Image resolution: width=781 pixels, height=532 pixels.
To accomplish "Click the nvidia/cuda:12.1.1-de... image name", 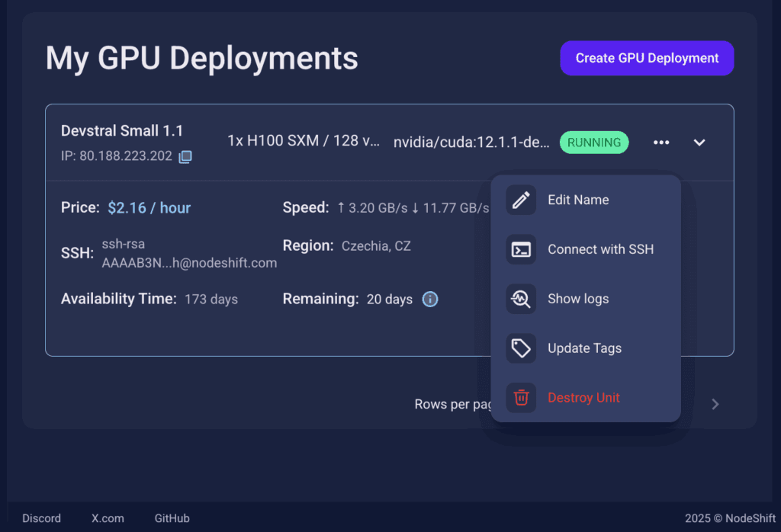I will (471, 143).
